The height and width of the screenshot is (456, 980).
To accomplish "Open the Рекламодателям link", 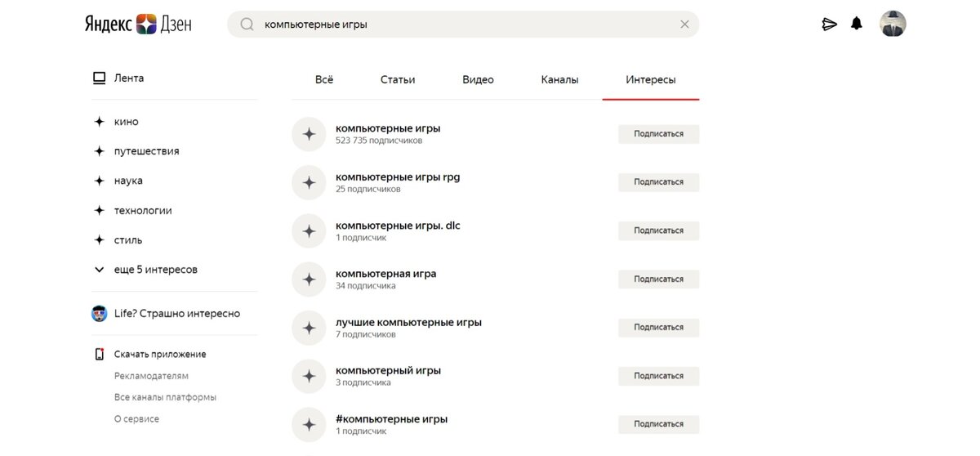I will point(151,376).
